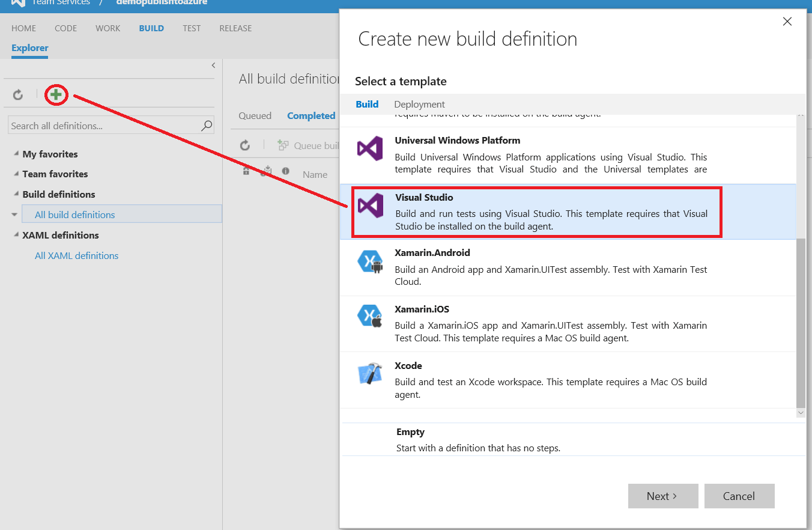The width and height of the screenshot is (812, 530).
Task: Switch to the Deployment tab
Action: (419, 104)
